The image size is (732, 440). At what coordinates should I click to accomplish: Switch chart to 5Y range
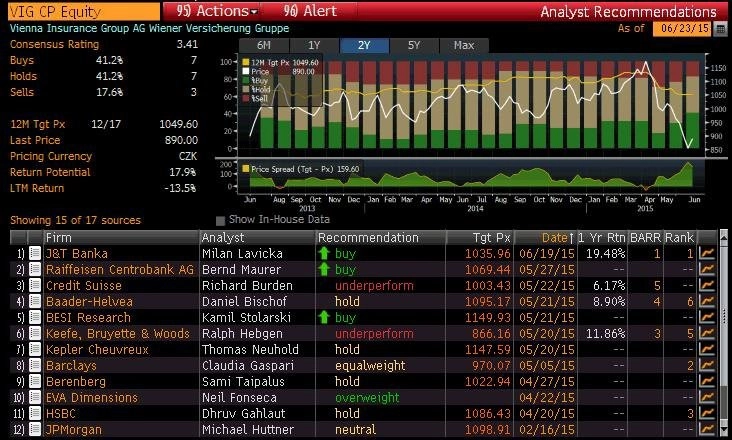point(414,45)
